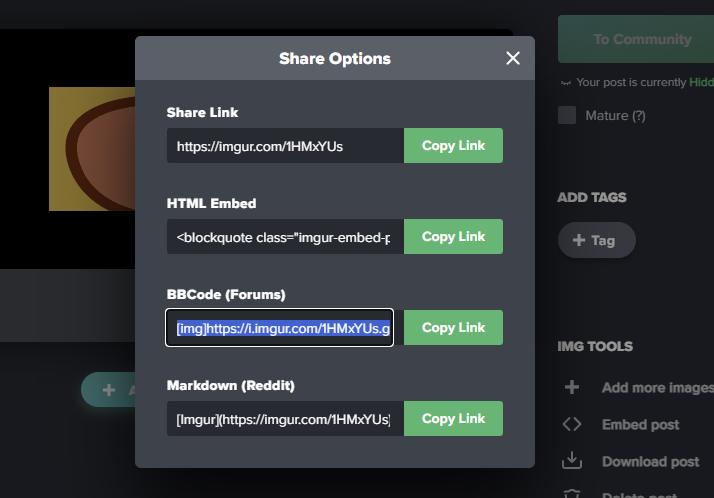Publish post with To Community button

(x=636, y=39)
